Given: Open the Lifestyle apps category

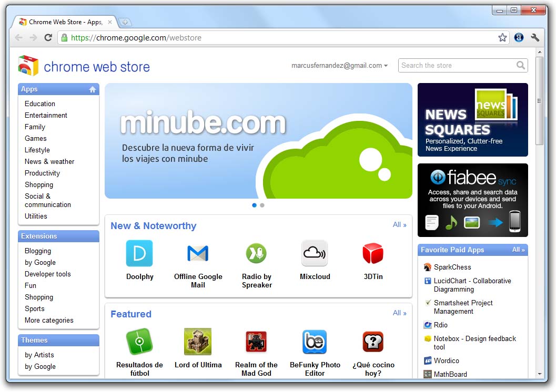Looking at the screenshot, I should click(37, 150).
